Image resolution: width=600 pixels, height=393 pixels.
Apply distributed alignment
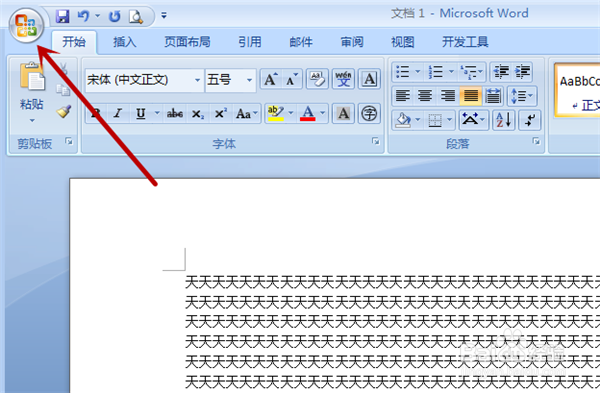[494, 96]
